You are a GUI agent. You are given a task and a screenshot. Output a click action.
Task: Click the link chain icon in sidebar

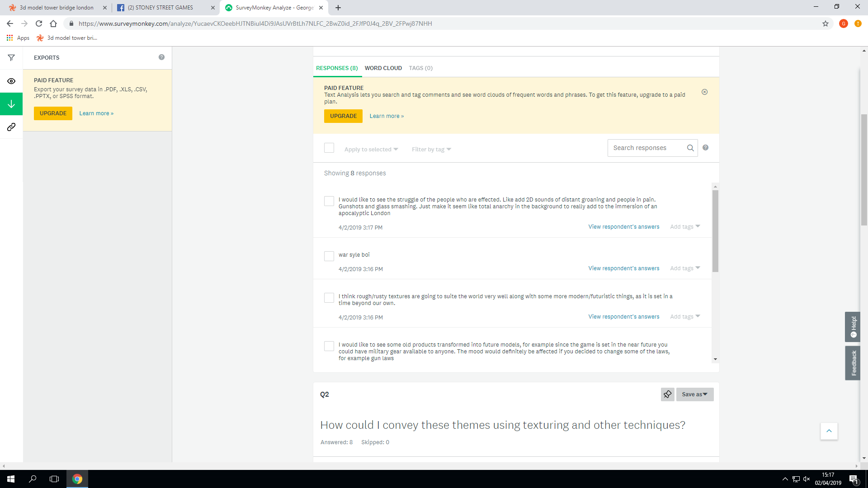(x=11, y=127)
